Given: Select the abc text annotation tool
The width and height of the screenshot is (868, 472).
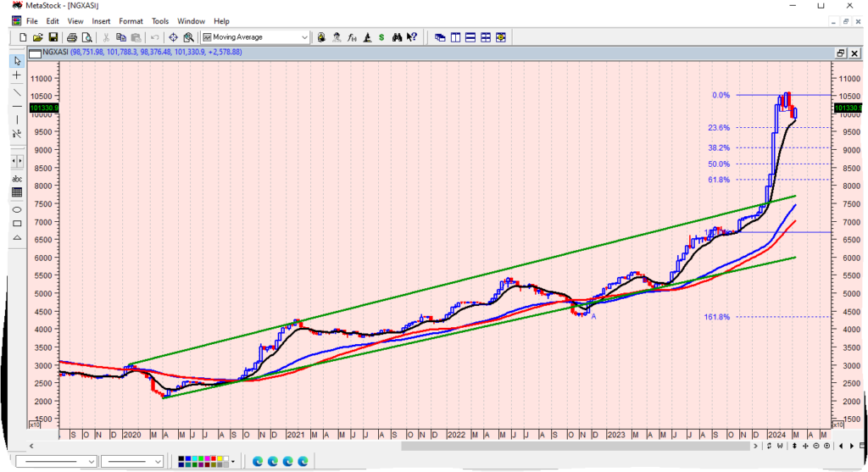Looking at the screenshot, I should (17, 179).
